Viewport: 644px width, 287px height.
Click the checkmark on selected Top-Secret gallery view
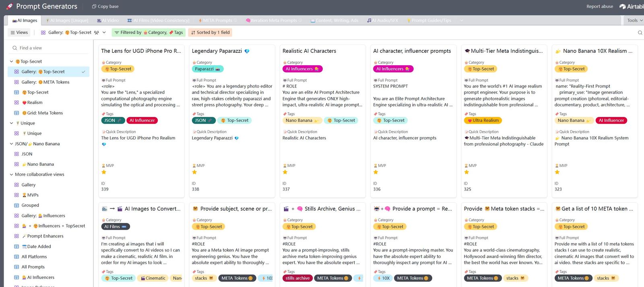(83, 72)
